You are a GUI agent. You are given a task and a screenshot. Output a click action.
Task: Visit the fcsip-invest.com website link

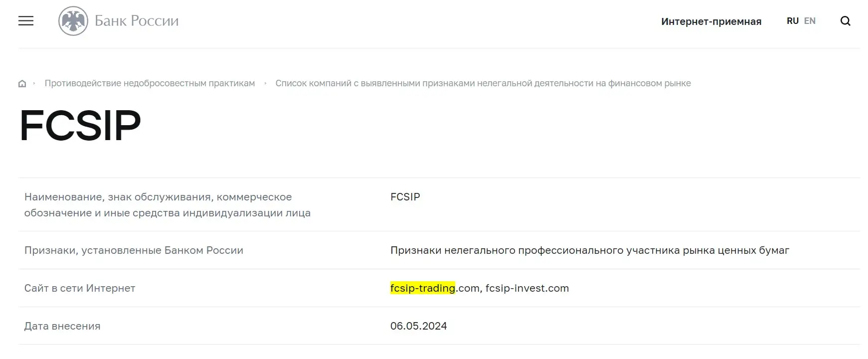(527, 288)
